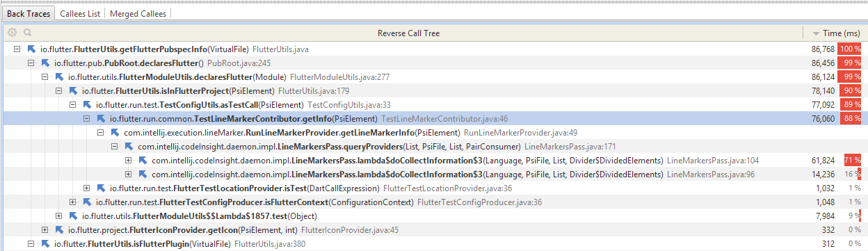Click the 86,456 time value

pos(823,63)
